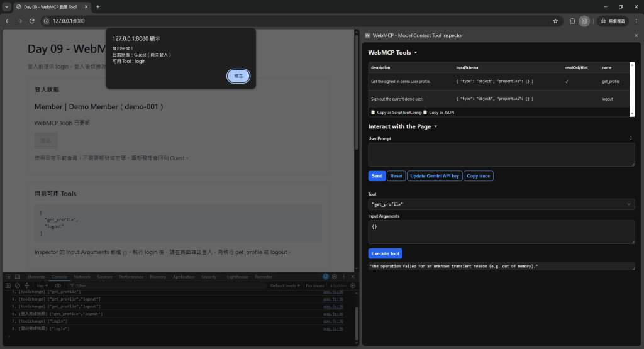The height and width of the screenshot is (349, 644).
Task: Click the Copy as ScriptToolConfig link
Action: [396, 113]
